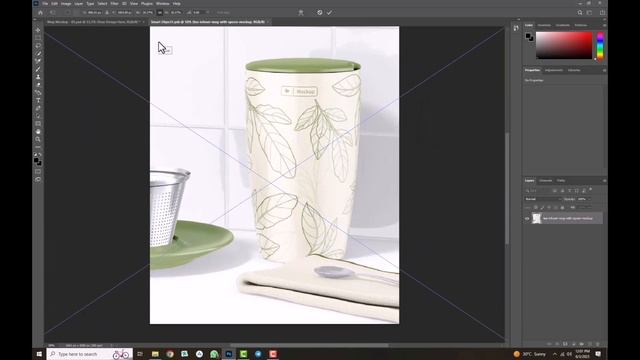
Task: Click the smart object layer thumbnail
Action: pyautogui.click(x=536, y=218)
